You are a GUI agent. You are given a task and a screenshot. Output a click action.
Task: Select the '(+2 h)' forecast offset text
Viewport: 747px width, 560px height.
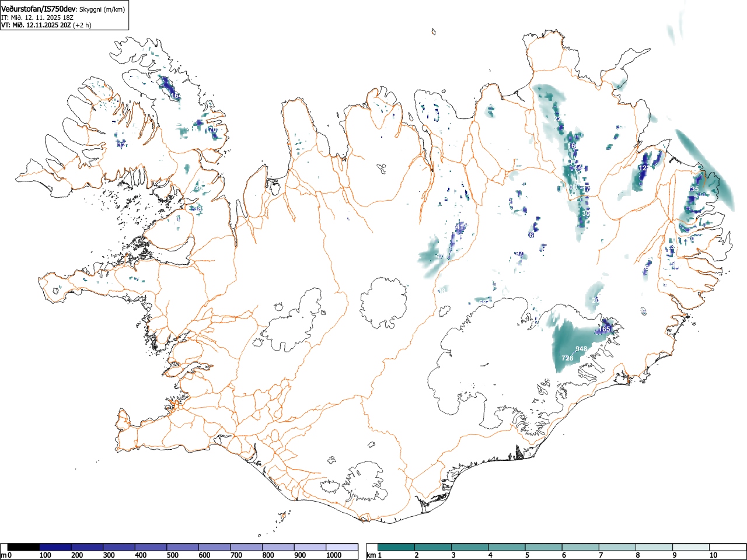pos(82,25)
